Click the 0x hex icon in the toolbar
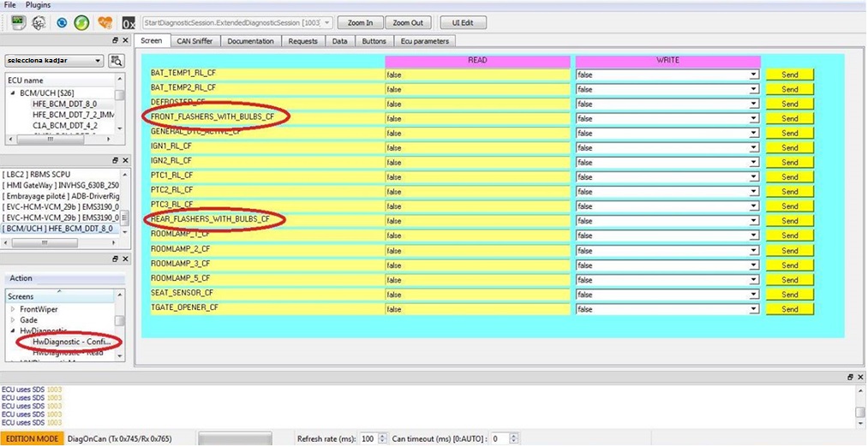 129,23
